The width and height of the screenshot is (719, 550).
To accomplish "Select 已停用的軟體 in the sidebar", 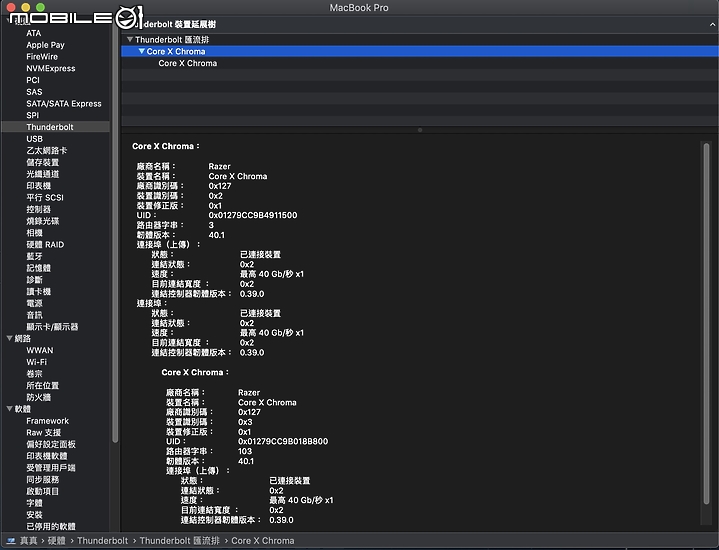I will pyautogui.click(x=51, y=526).
